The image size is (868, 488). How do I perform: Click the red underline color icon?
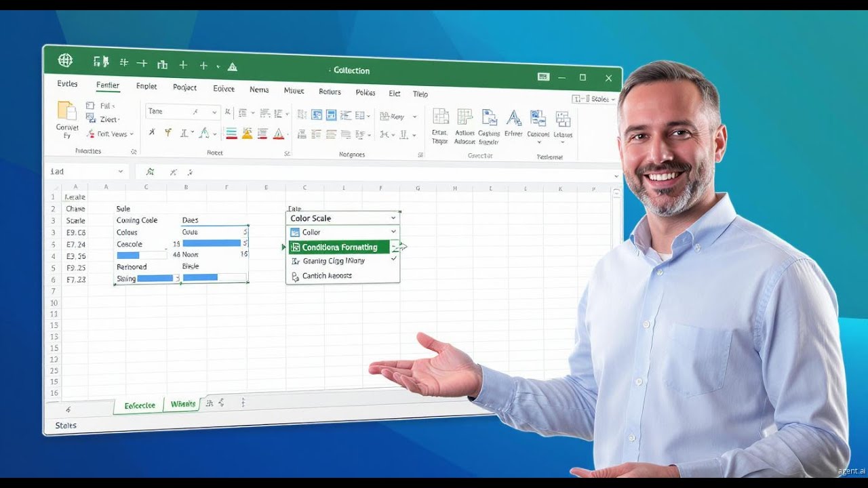pos(231,134)
